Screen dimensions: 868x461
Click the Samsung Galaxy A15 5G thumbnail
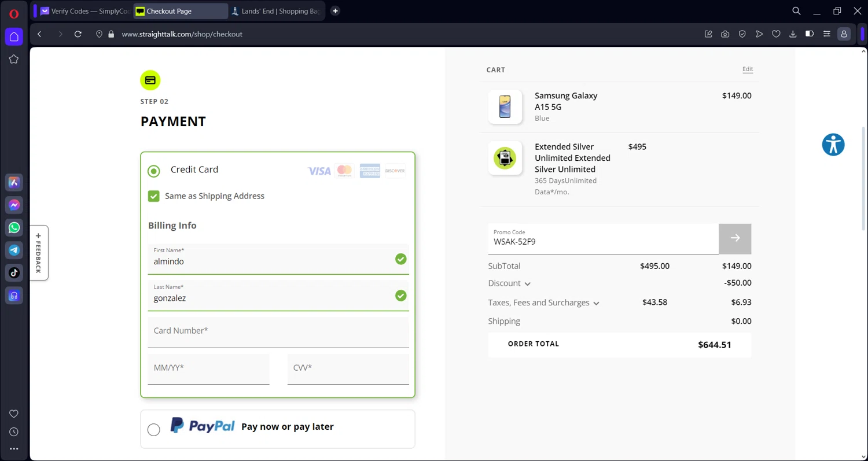coord(505,107)
